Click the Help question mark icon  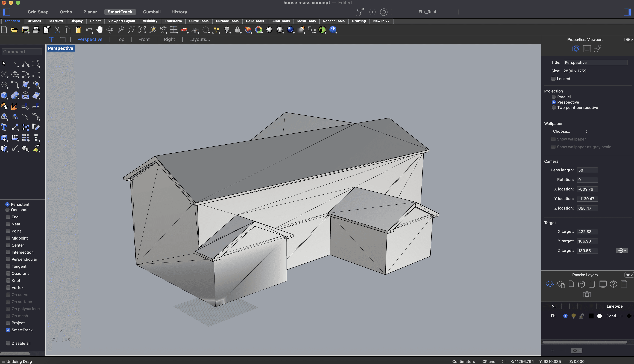tap(333, 30)
